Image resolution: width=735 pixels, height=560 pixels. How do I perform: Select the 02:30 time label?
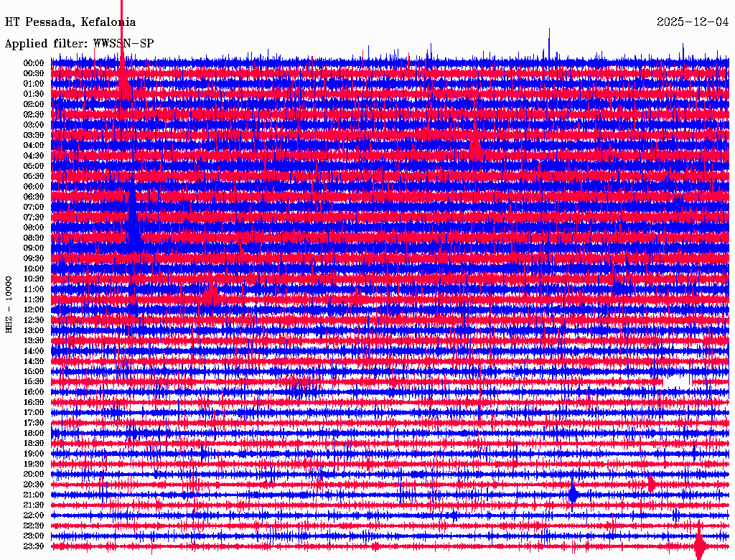coord(34,114)
